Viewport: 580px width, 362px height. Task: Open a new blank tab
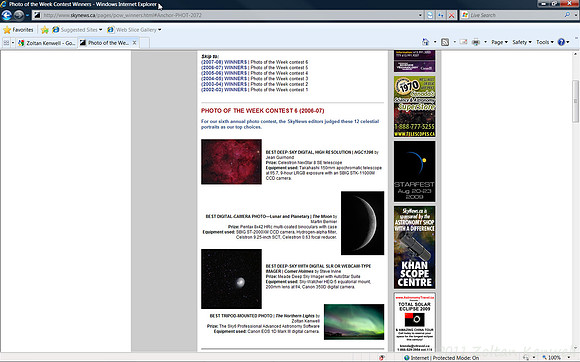145,43
